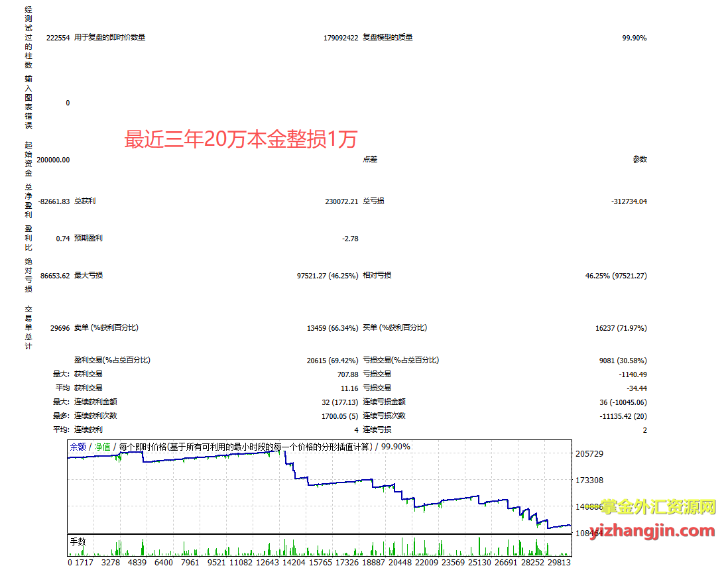Click the 14204 x-axis tick label
The image size is (728, 570).
[x=294, y=563]
